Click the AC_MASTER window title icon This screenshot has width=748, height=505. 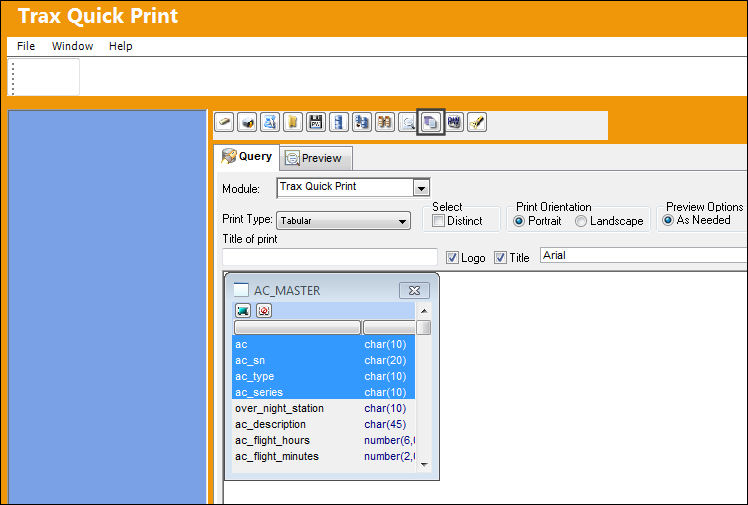coord(241,289)
